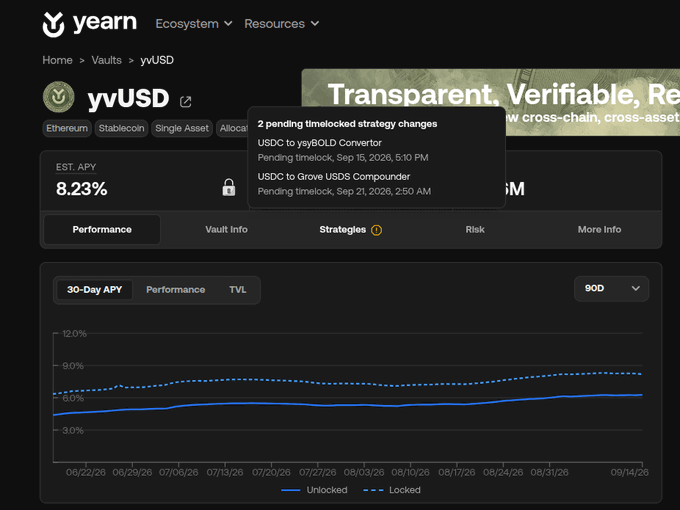Open the Risk tab
Image resolution: width=680 pixels, height=510 pixels.
[x=475, y=229]
